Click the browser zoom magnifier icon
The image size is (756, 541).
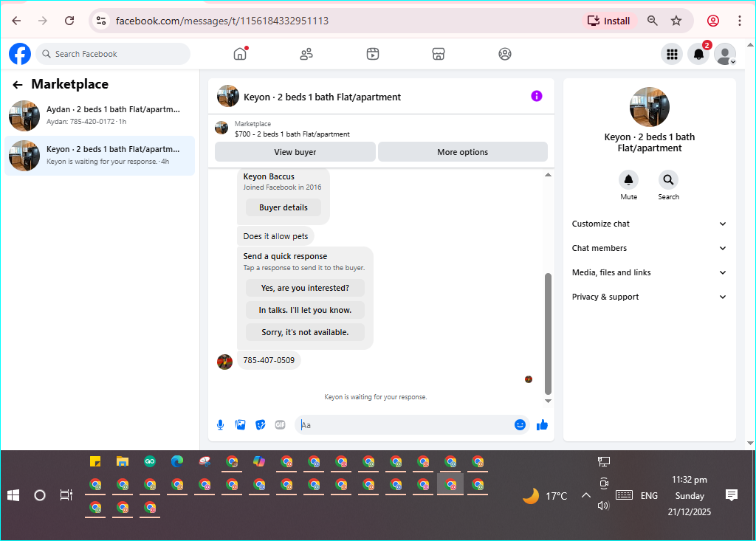653,21
